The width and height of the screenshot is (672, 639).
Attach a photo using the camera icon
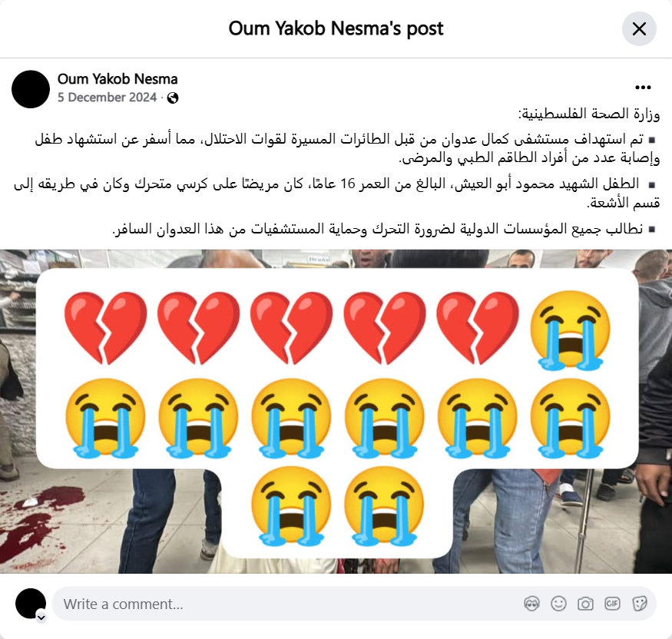coord(585,604)
